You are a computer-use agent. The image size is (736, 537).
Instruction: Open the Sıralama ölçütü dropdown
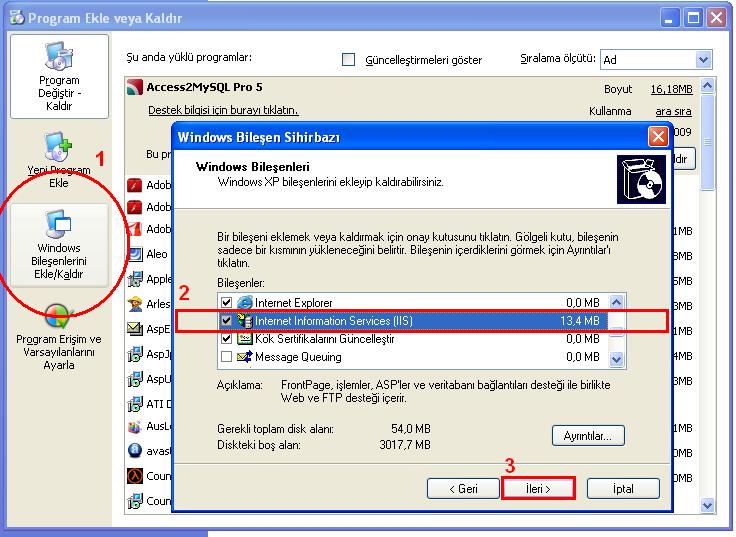click(x=703, y=60)
